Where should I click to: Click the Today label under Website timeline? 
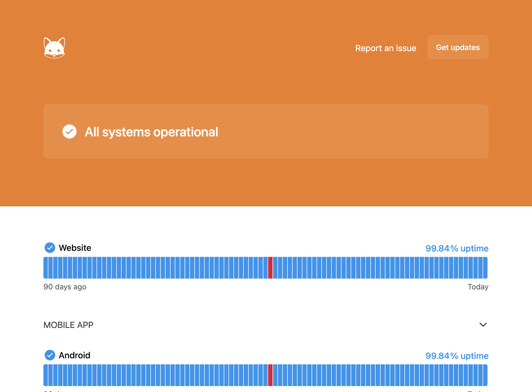[x=478, y=287]
